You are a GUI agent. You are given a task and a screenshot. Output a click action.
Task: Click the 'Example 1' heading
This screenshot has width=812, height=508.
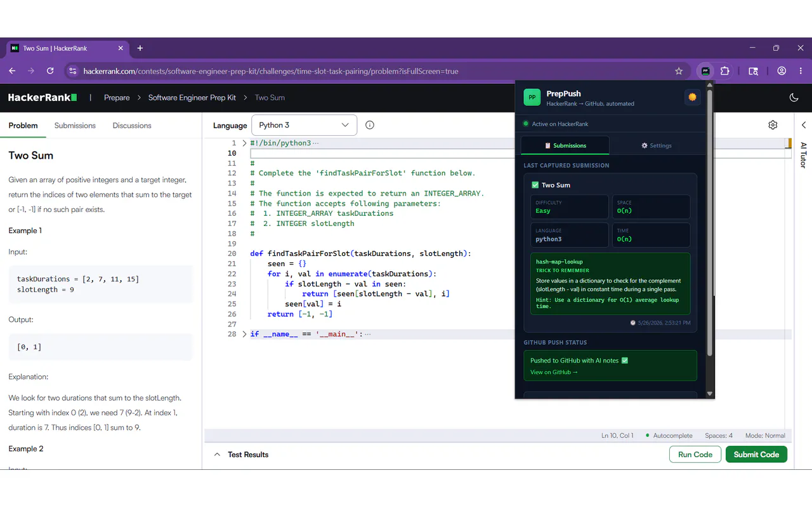click(25, 231)
